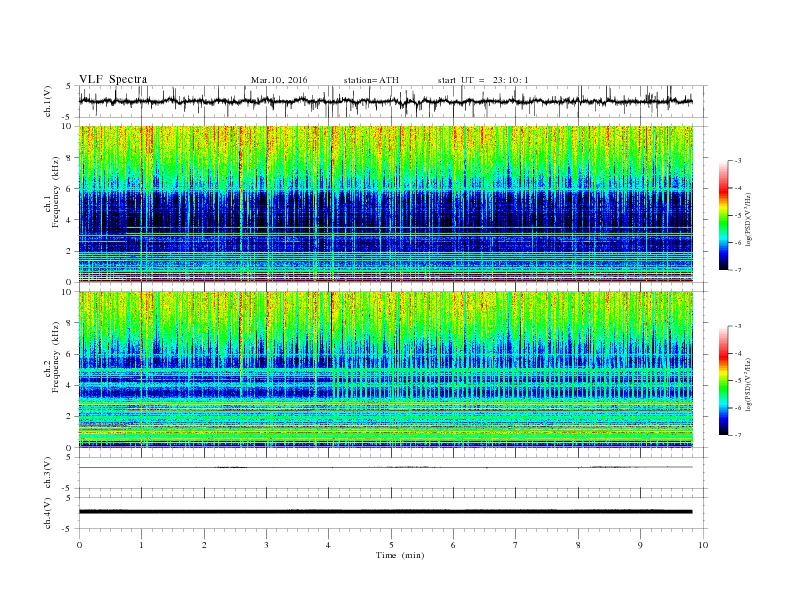Click the upper PSD color scale bar
Viewport: 792px width, 612px height.
tap(724, 215)
